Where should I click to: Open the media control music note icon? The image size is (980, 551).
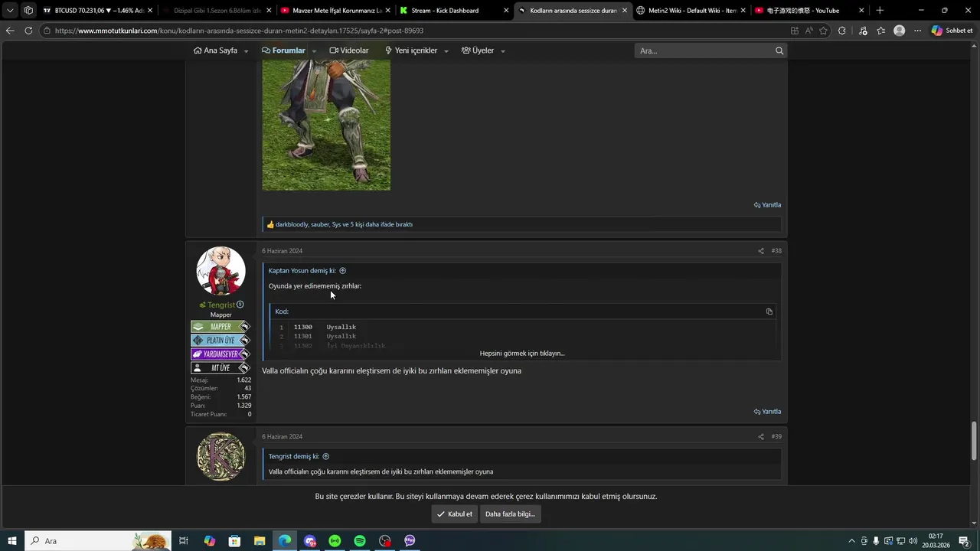(863, 31)
